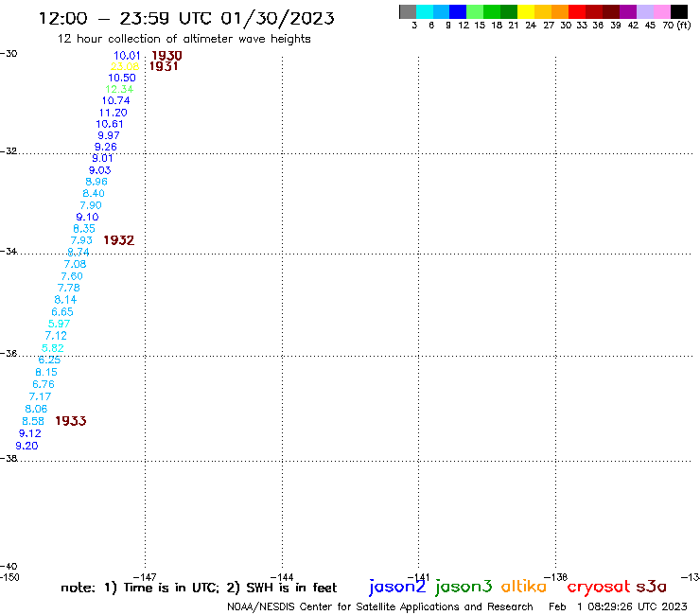Click the black swatch at the legend end
This screenshot has width=700, height=615.
678,11
